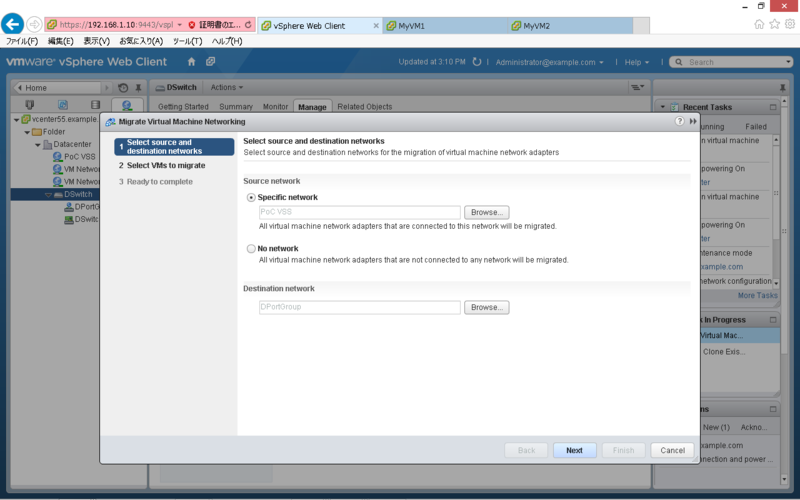Click the certificate error indicator
The image size is (800, 500).
click(x=214, y=24)
